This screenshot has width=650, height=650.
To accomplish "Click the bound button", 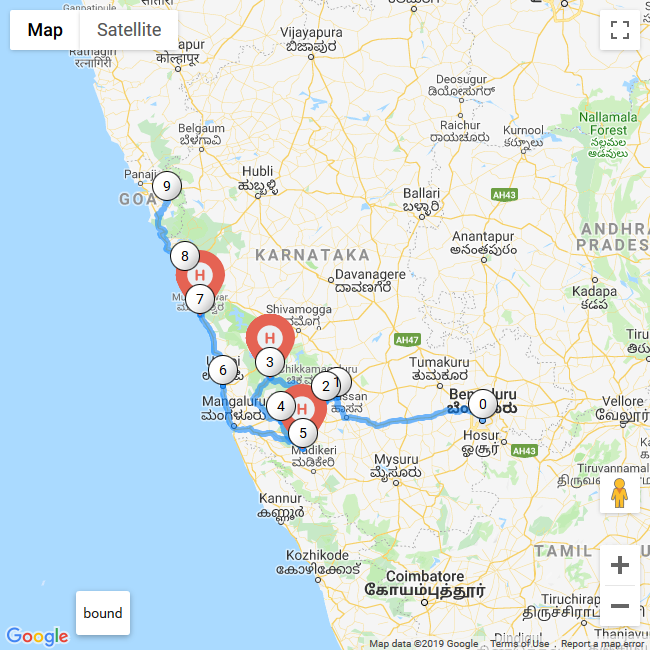I will pos(103,613).
